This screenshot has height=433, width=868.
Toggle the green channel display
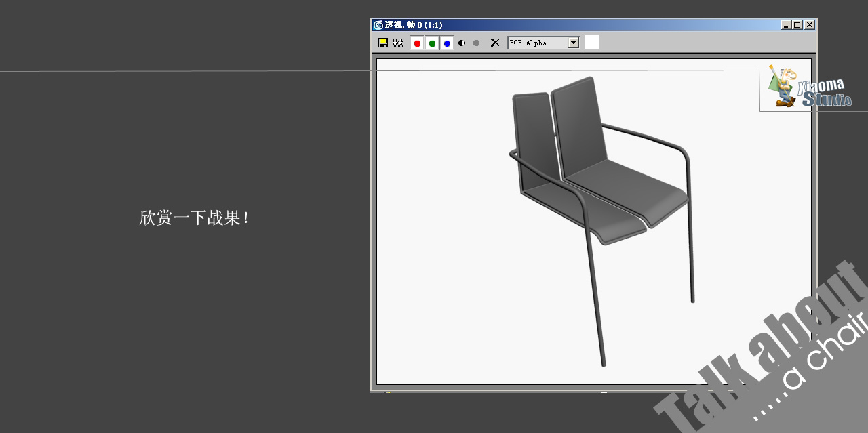(x=432, y=43)
